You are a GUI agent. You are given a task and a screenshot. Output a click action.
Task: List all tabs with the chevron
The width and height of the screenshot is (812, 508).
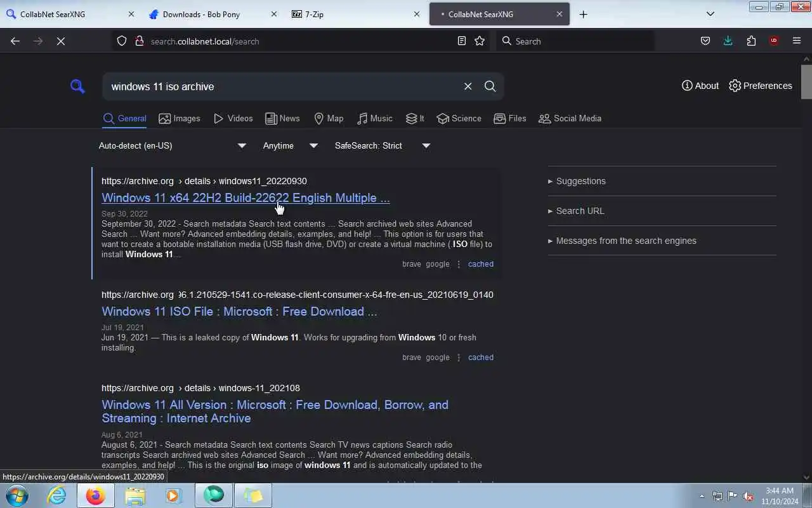pyautogui.click(x=710, y=14)
